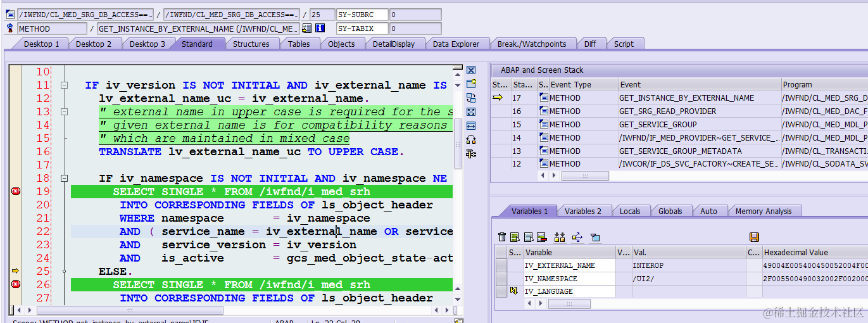The width and height of the screenshot is (868, 323).
Task: Open the Data Explorer tab
Action: pos(456,44)
